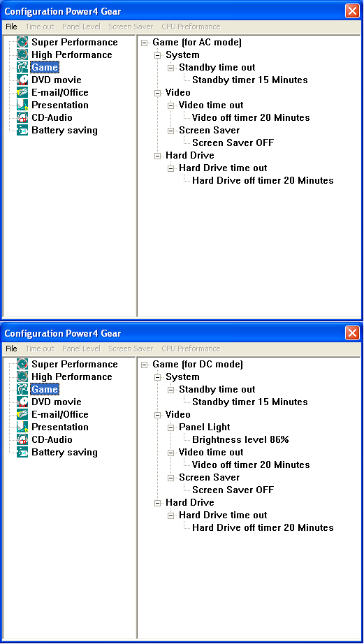Image resolution: width=364 pixels, height=644 pixels.
Task: Collapse Screen Saver node in AC mode tree
Action: pyautogui.click(x=170, y=131)
